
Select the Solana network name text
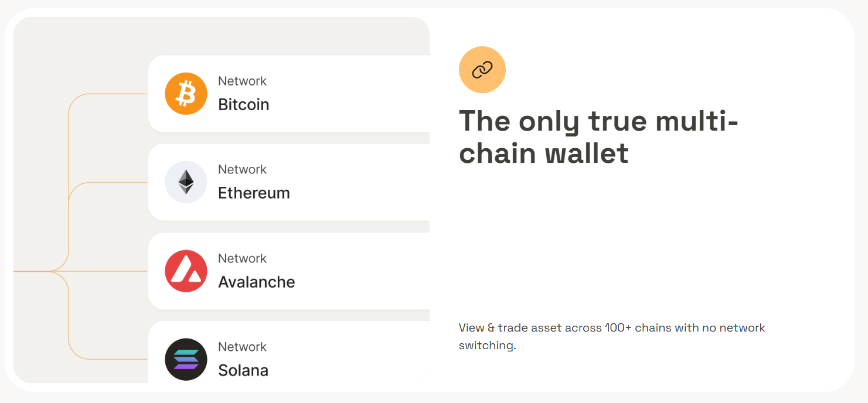point(243,371)
